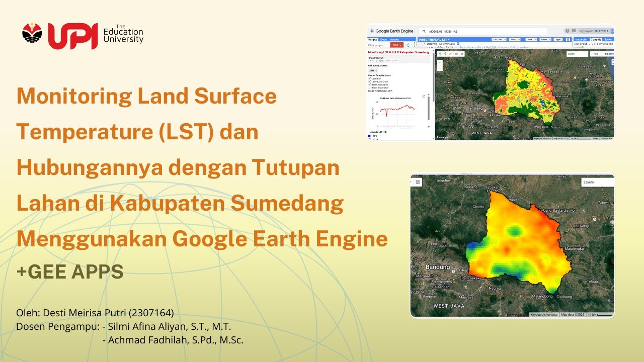Switch to the Docs tab
Viewport: 644px width, 362px height.
(x=383, y=40)
